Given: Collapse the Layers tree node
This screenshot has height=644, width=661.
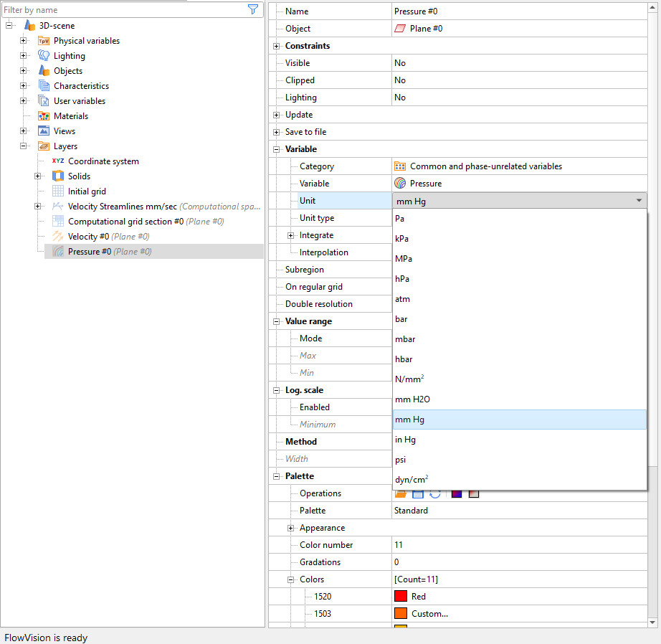Looking at the screenshot, I should pos(24,146).
